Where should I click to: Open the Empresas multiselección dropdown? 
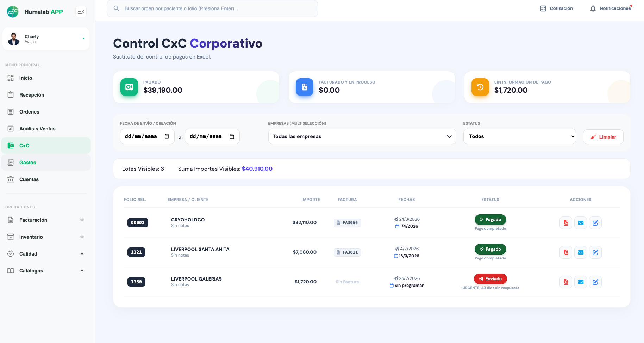click(362, 136)
